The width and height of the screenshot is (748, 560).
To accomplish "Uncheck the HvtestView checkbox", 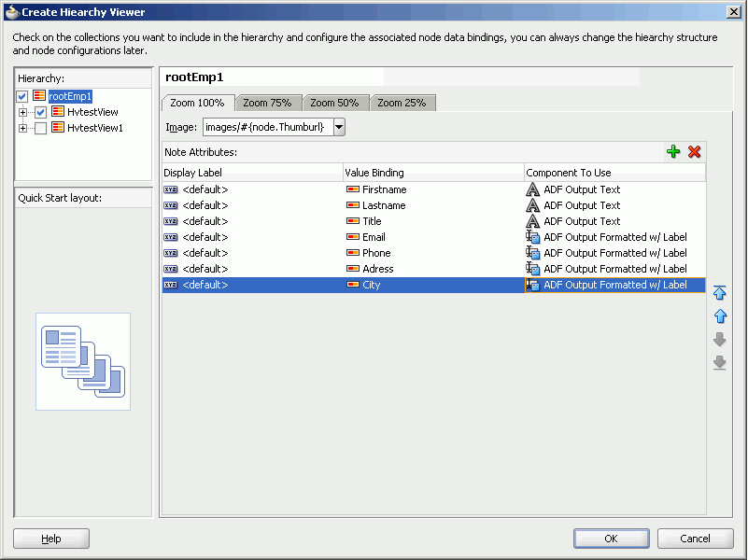I will point(39,110).
